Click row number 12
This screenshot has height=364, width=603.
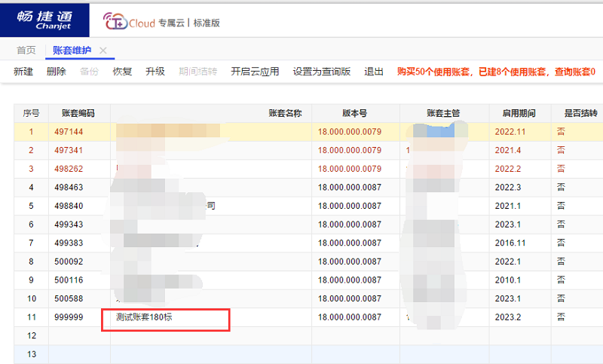pos(32,335)
